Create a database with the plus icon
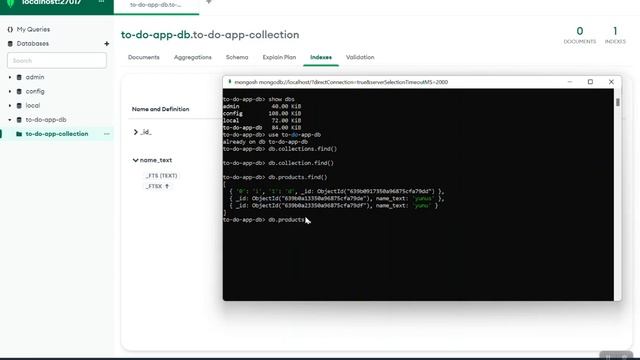Image resolution: width=640 pixels, height=360 pixels. pos(107,44)
